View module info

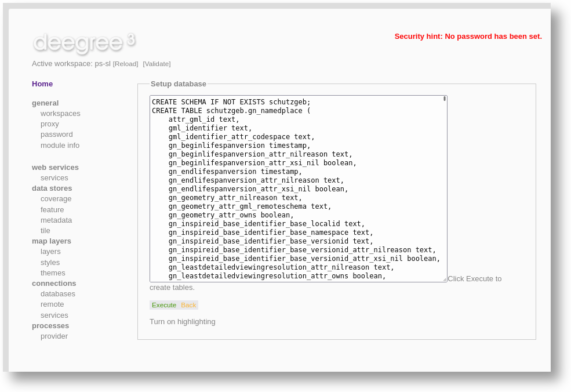click(60, 145)
